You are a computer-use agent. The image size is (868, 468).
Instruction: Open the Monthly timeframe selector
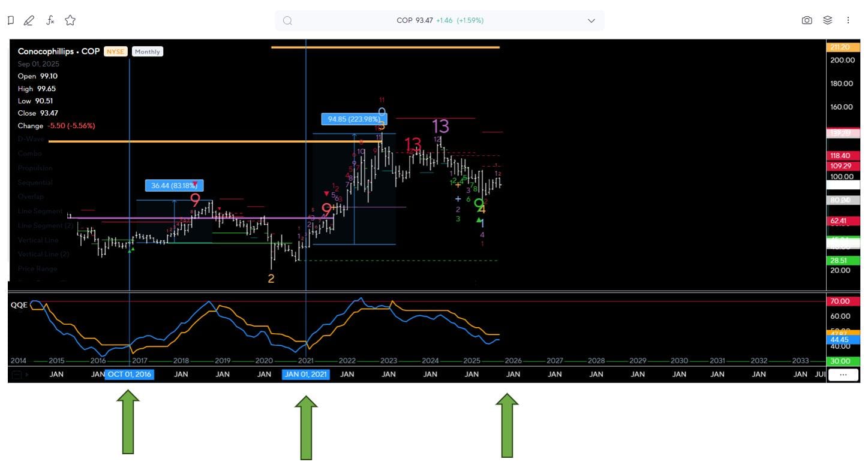click(147, 52)
